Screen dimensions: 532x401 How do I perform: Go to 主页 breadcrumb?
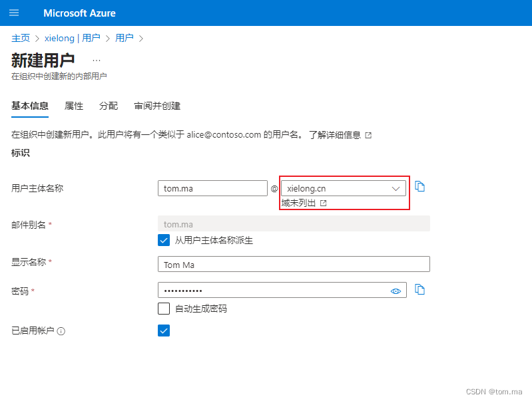point(21,38)
